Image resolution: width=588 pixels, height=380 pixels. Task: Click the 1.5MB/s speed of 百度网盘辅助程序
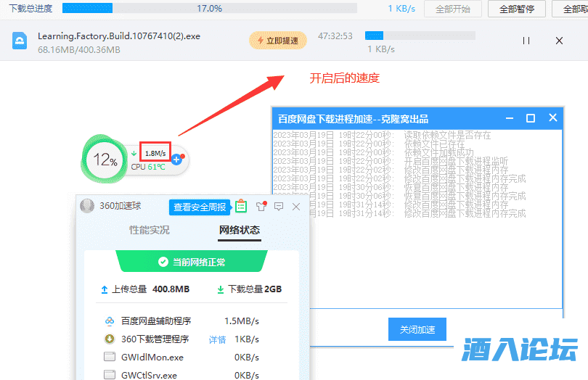[x=242, y=321]
